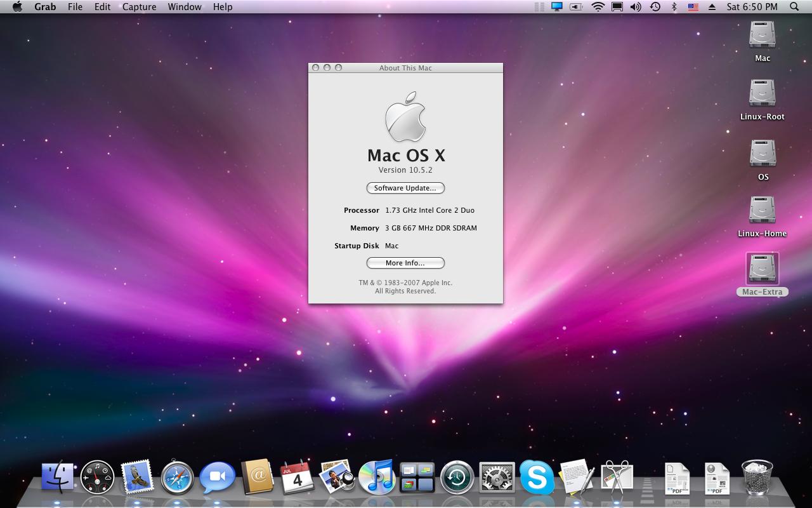Select the Linux-Home drive on the desktop
Viewport: 812px width, 508px height.
coord(762,217)
